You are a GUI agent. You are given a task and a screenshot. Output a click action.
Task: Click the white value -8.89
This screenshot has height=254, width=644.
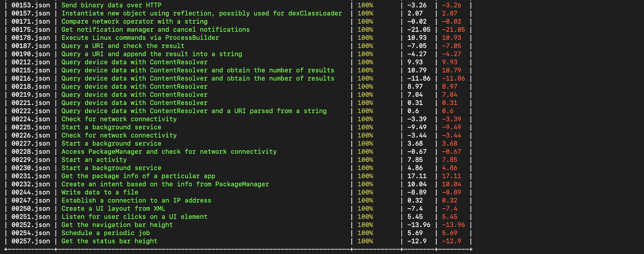(x=417, y=192)
